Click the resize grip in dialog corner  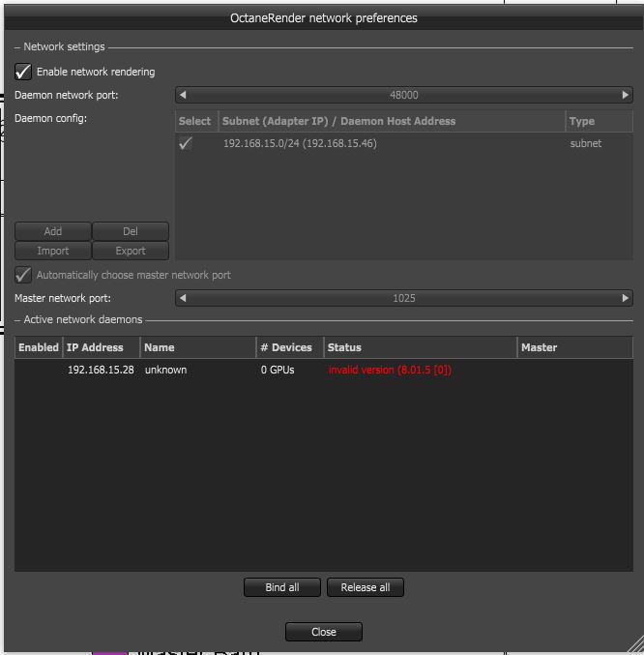click(x=635, y=644)
